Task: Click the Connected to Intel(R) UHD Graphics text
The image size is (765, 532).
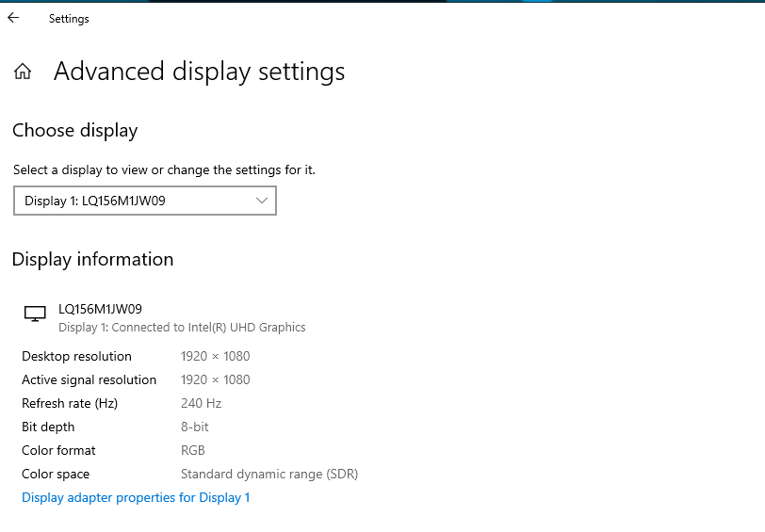Action: coord(182,328)
